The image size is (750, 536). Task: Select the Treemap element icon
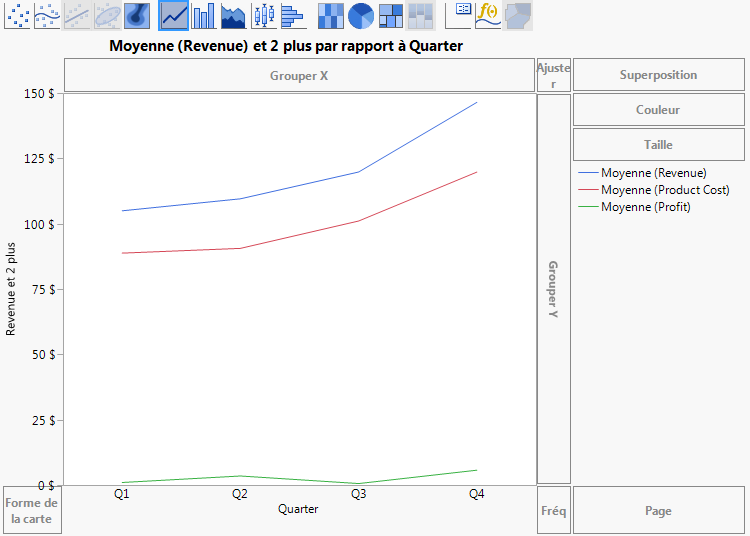(x=391, y=15)
